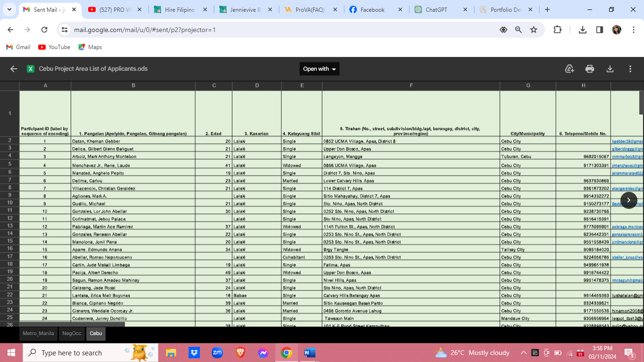Open the Chrome side panel
Image resolution: width=644 pixels, height=362 pixels.
600,30
